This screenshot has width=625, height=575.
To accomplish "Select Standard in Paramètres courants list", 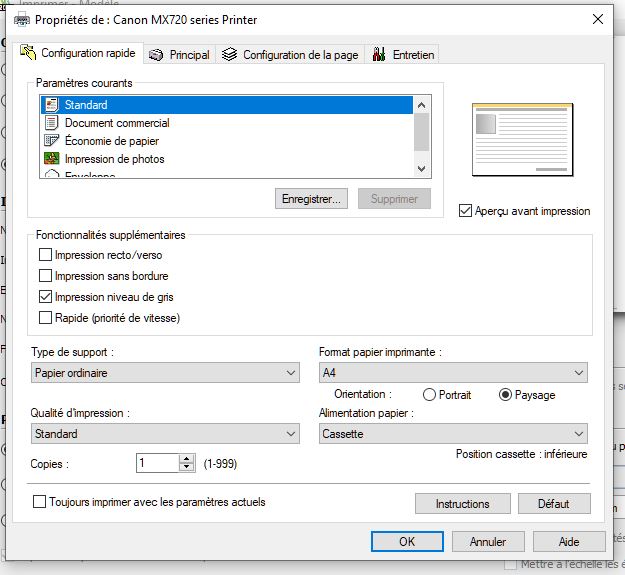I will 227,105.
